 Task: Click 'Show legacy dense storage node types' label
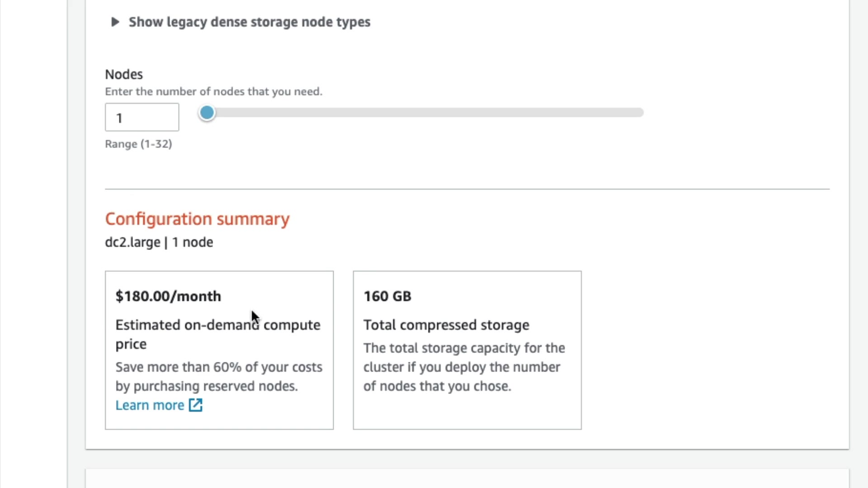pyautogui.click(x=249, y=22)
